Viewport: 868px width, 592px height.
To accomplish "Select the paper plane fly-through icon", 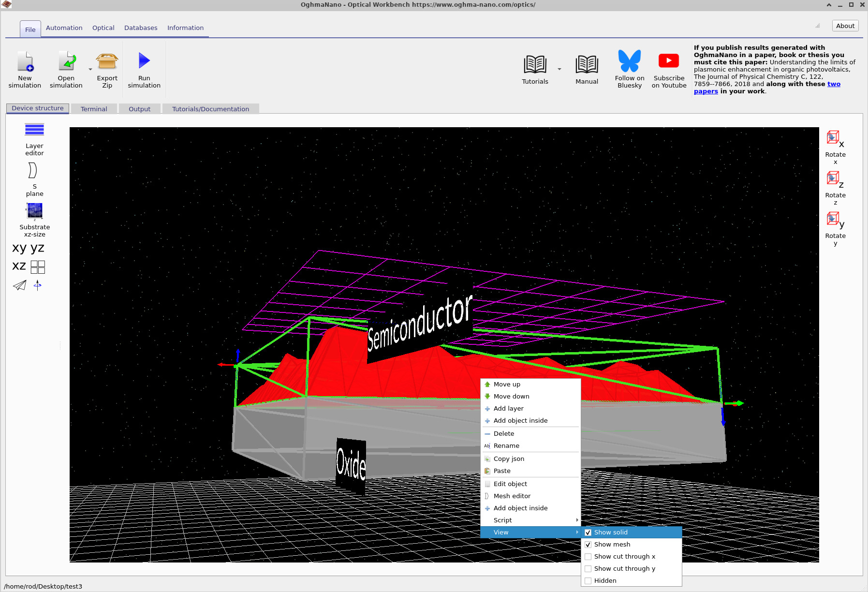I will coord(19,285).
